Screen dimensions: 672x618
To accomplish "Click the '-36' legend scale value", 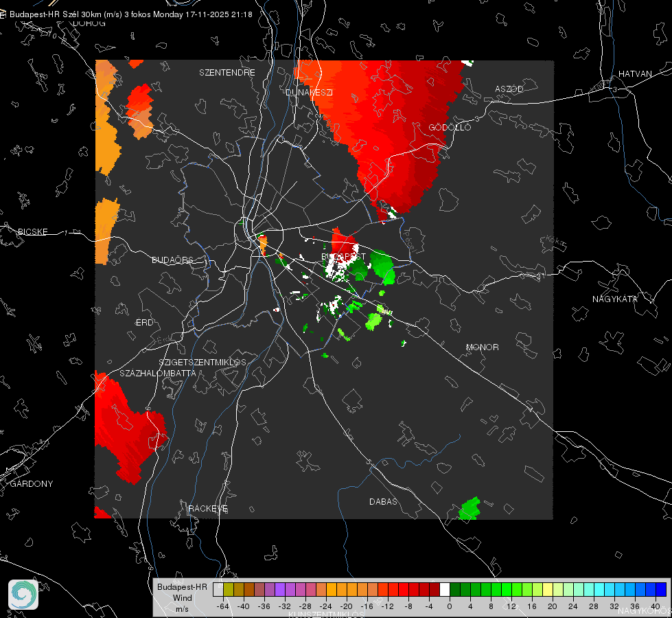I will (x=264, y=606).
